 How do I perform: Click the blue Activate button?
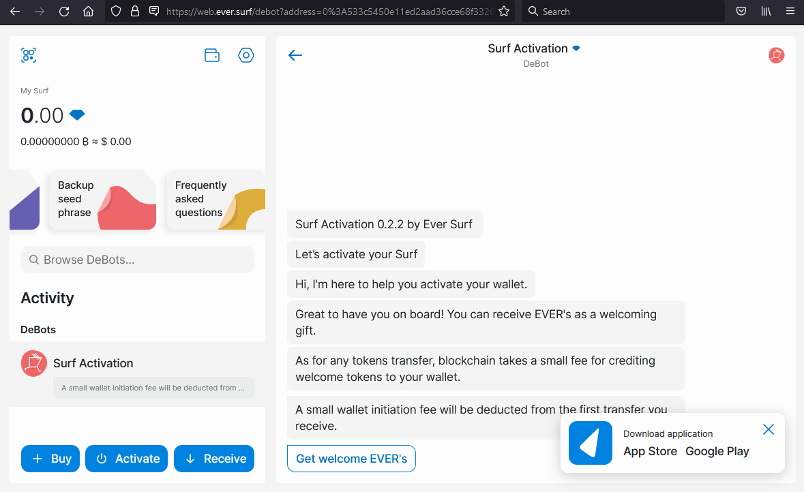[x=127, y=459]
